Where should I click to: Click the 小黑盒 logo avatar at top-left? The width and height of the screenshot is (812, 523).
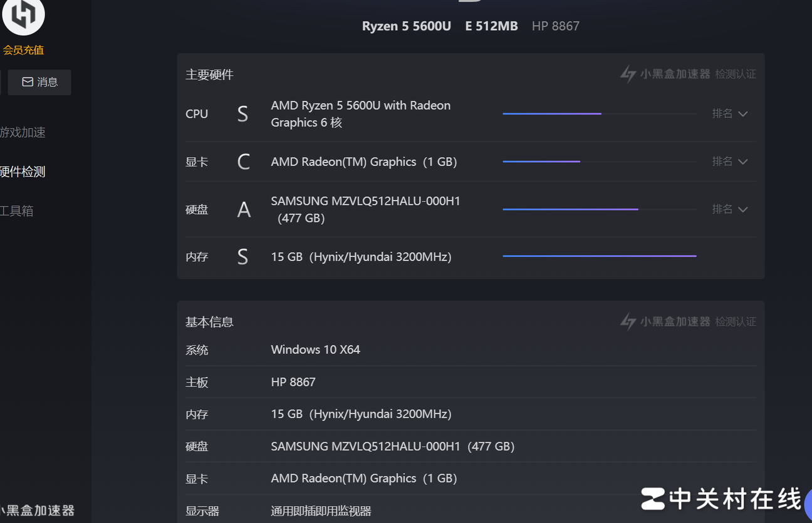point(23,15)
